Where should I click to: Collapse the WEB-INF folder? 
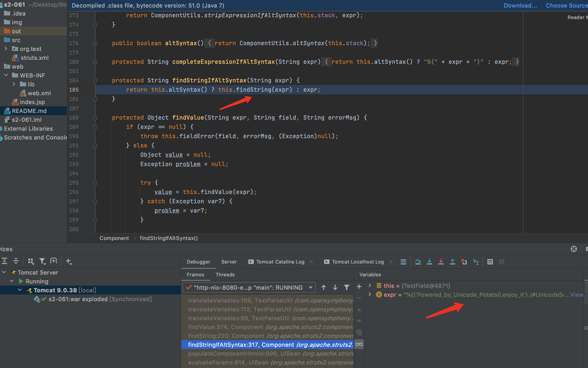click(6, 75)
